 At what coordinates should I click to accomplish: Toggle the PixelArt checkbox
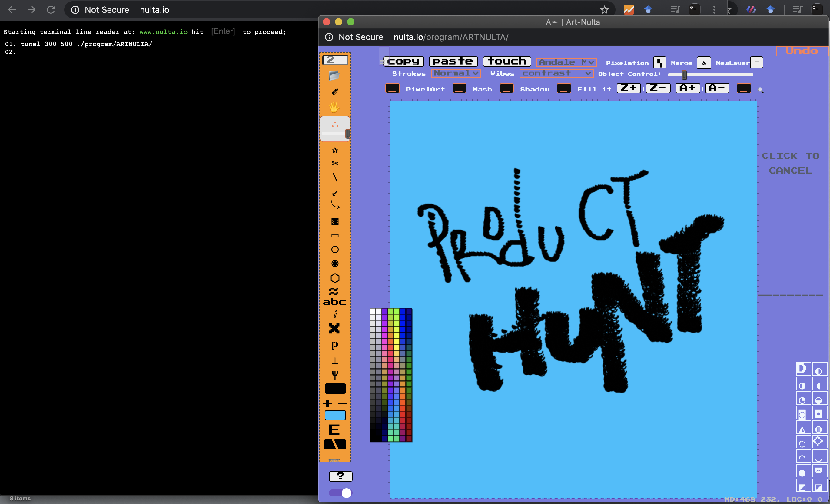[x=392, y=89]
